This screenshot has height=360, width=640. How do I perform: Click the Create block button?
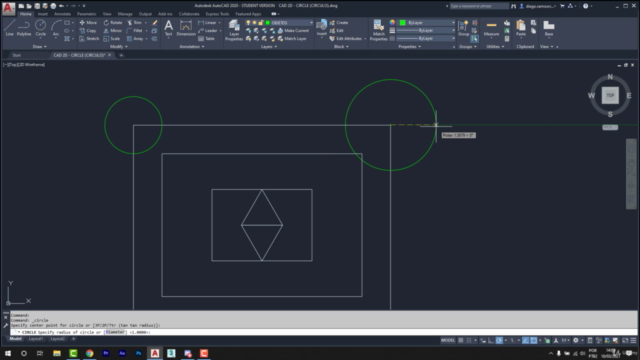(x=339, y=22)
